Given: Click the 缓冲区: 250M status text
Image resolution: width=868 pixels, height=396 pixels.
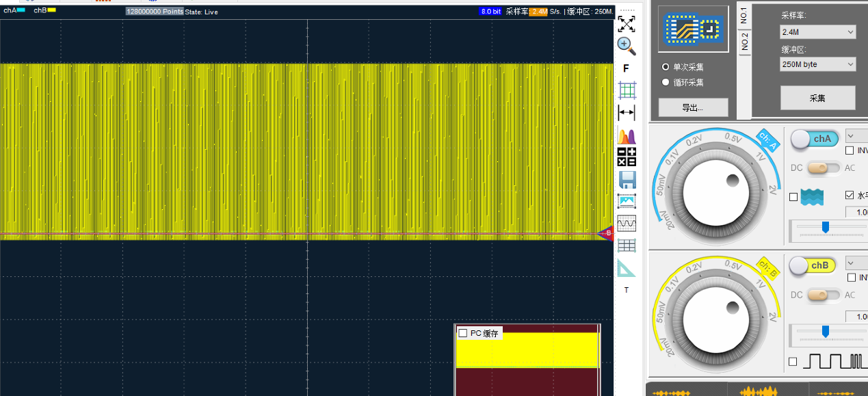Looking at the screenshot, I should [590, 12].
